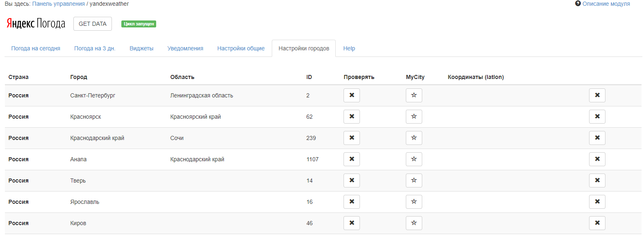Toggle Проверять check for Анапа
This screenshot has width=644, height=237.
(x=351, y=159)
